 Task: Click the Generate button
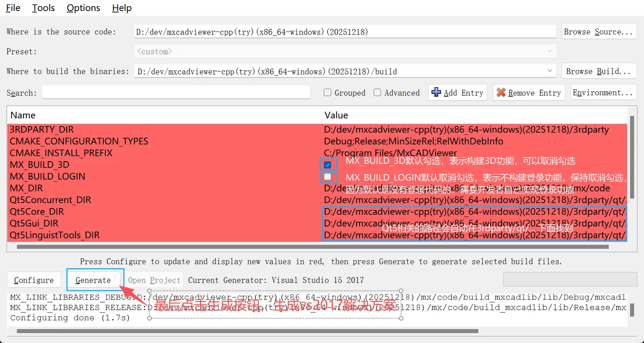pos(93,280)
